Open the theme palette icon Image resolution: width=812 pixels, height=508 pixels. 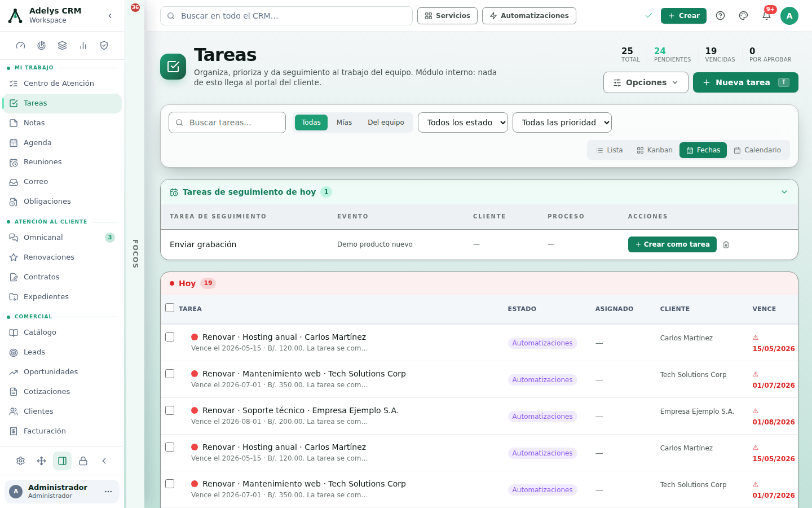[x=743, y=16]
